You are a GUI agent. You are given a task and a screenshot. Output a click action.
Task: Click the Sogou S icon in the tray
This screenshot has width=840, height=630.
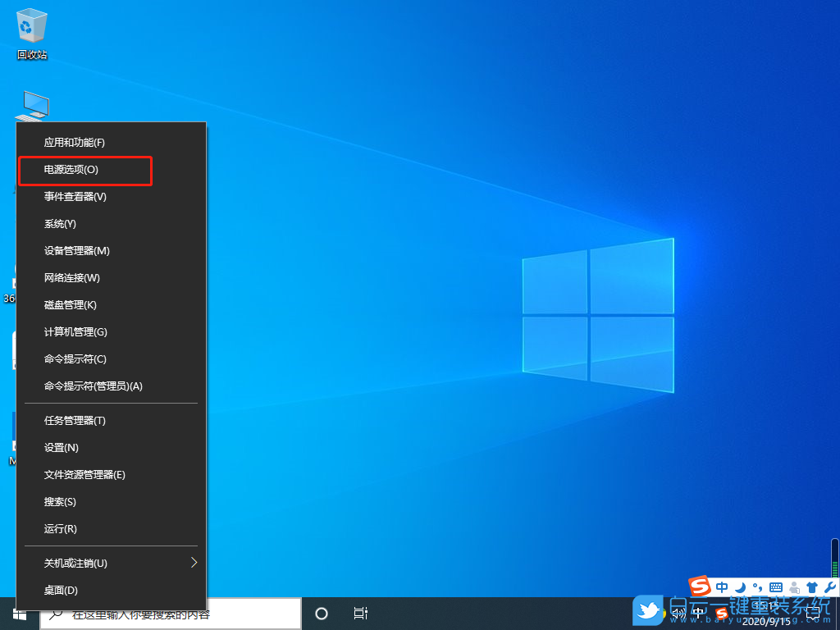699,587
